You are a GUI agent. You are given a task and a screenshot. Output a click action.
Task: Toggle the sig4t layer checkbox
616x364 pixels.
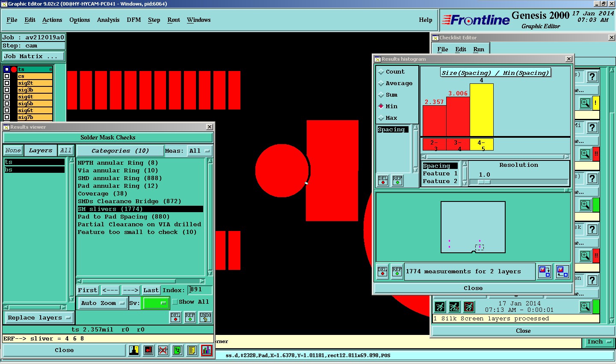7,97
